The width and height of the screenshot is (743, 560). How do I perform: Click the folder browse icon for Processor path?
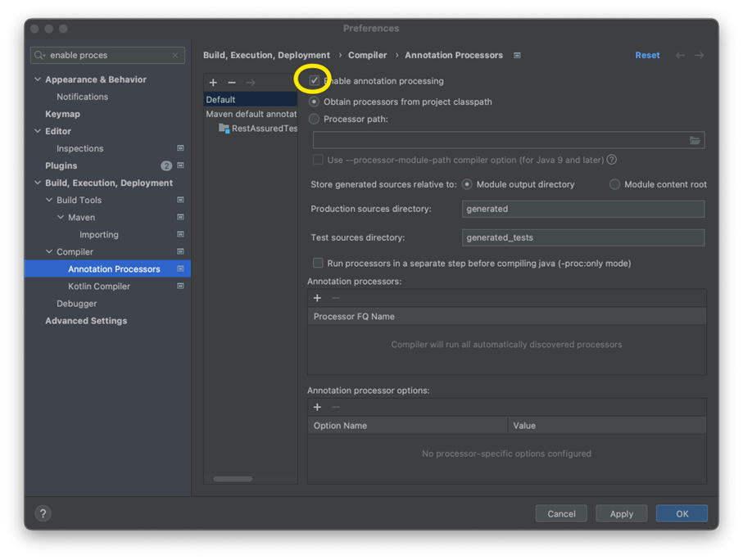click(695, 141)
